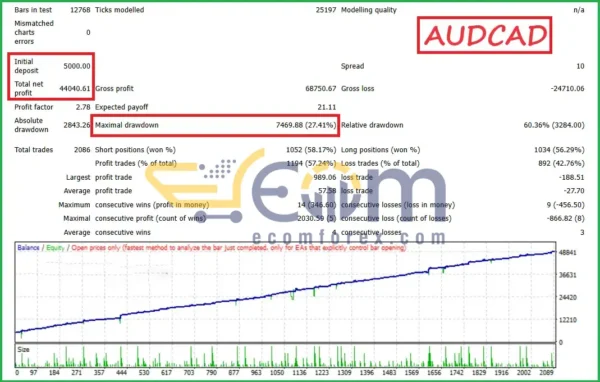Click the 'Ticks modelled' label
This screenshot has height=382, width=600.
pos(119,10)
